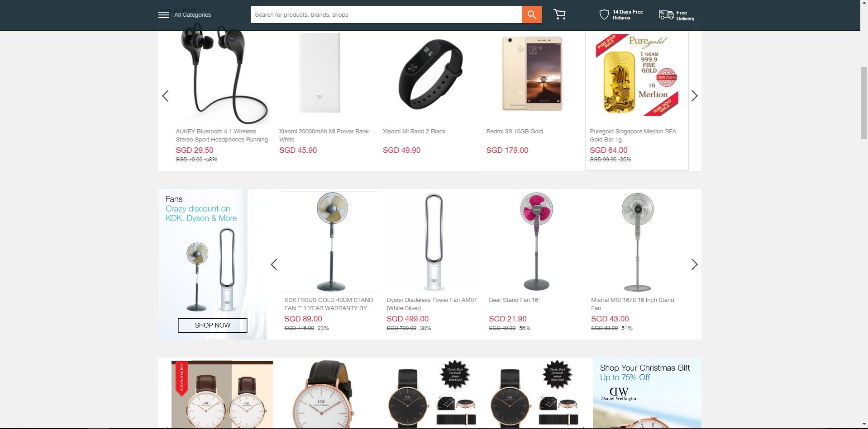The height and width of the screenshot is (429, 868).
Task: Click the Bear Stand Fan 16" thumbnail
Action: pos(536,241)
